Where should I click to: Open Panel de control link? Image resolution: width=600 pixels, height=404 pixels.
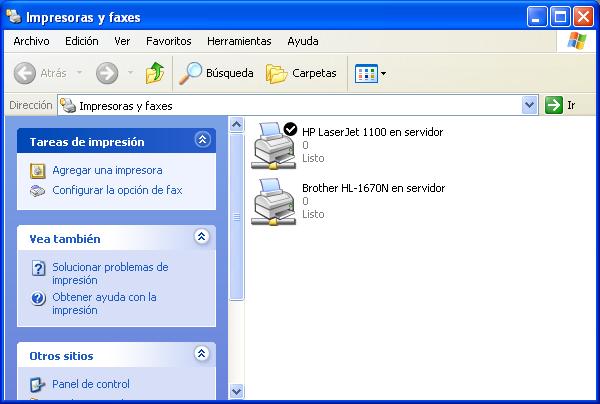[90, 384]
